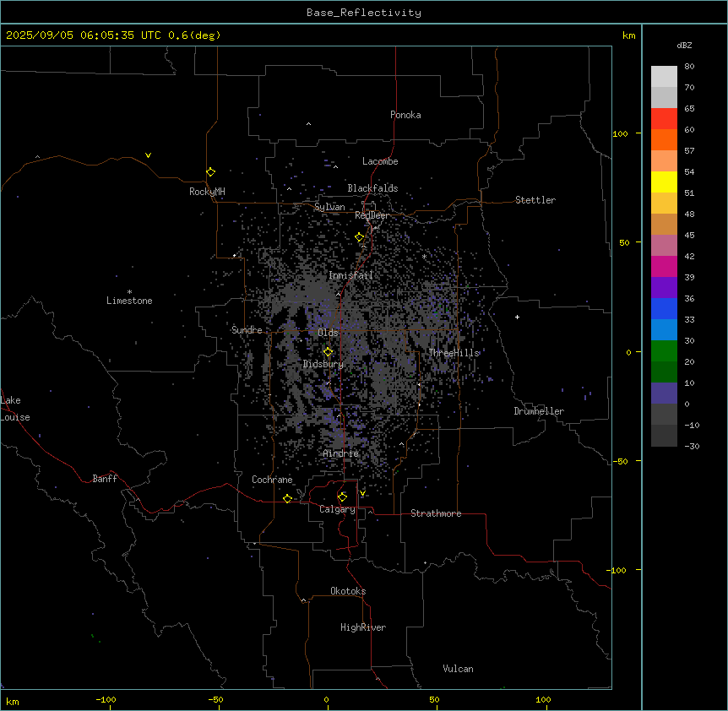Click the Didsbury label
Image resolution: width=728 pixels, height=711 pixels.
click(x=323, y=364)
